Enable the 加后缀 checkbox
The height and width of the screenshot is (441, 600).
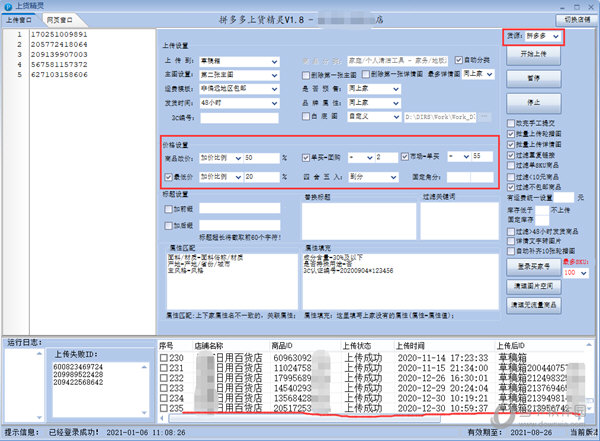pyautogui.click(x=168, y=225)
